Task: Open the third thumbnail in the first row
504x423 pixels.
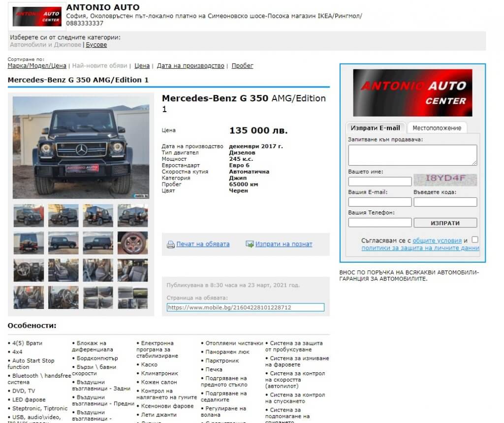Action: pyautogui.click(x=98, y=215)
